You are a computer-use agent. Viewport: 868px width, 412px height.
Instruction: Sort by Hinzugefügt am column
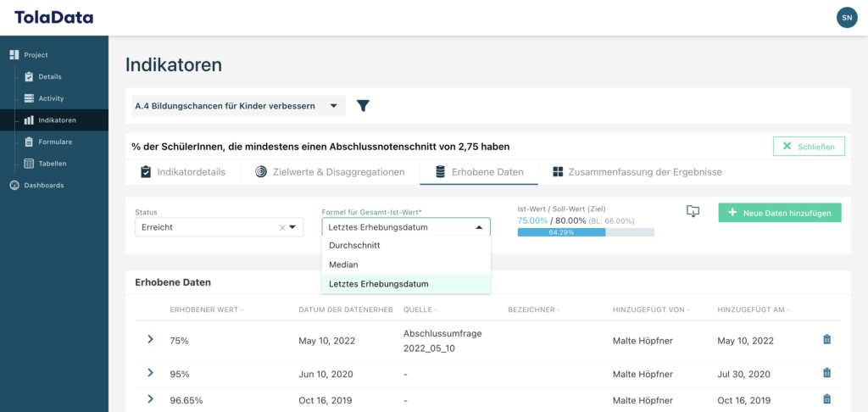tap(754, 309)
